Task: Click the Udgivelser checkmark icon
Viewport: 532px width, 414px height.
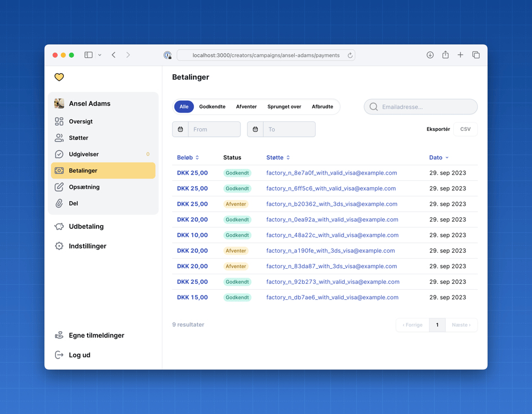Action: coord(59,154)
